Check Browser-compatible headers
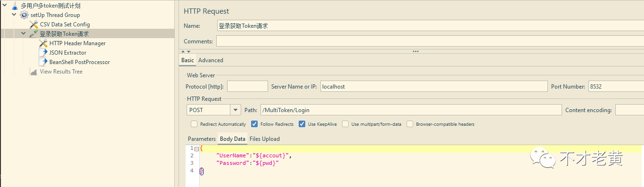Screen dimensions: 644x187 [x=410, y=124]
